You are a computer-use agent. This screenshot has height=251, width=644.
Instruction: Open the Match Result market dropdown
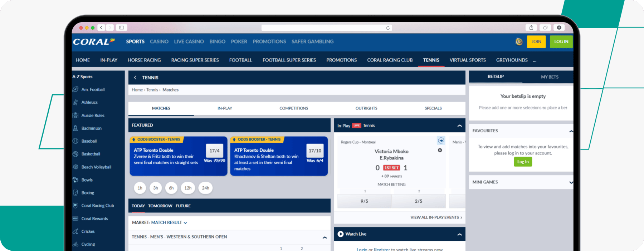coord(169,222)
